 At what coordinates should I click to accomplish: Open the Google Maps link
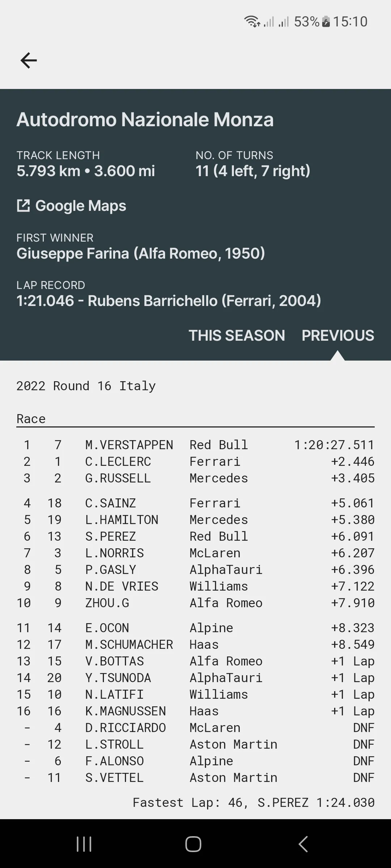tap(81, 206)
